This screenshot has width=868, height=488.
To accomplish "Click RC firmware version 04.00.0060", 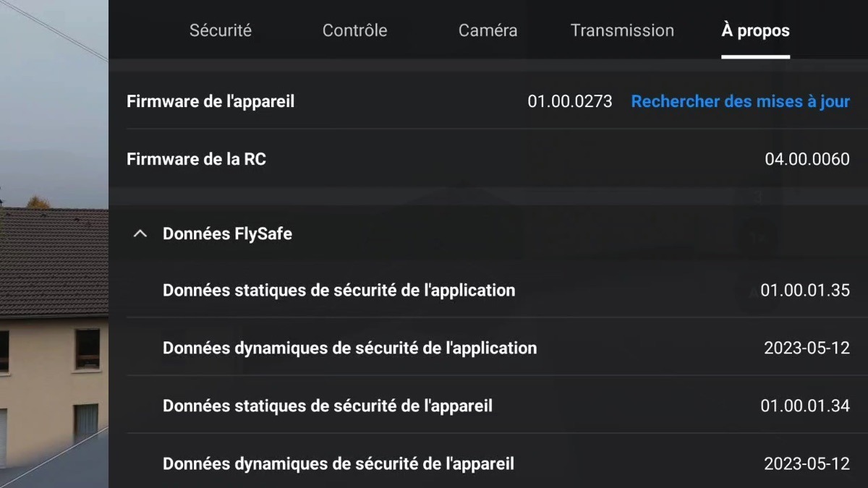I will (x=807, y=159).
